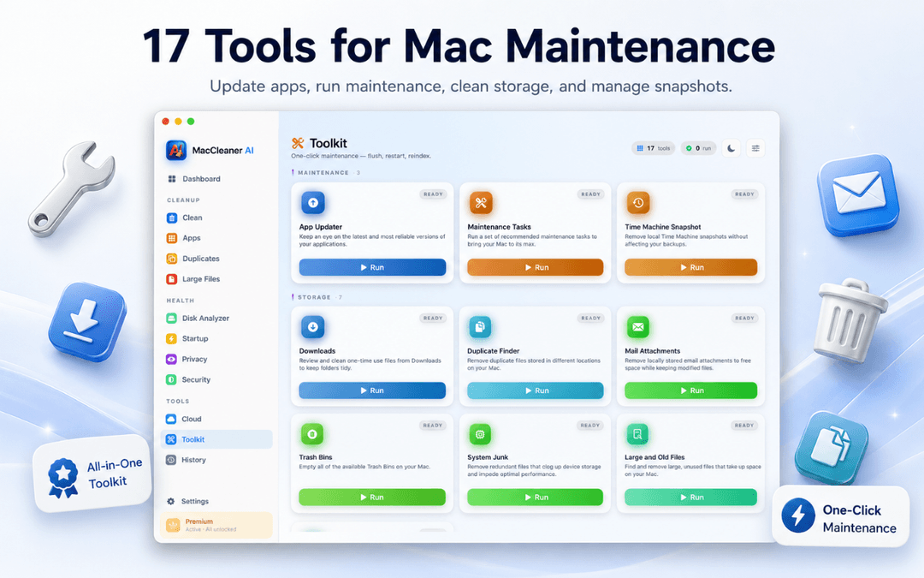Open Large Files in the sidebar
The width and height of the screenshot is (924, 578).
click(x=216, y=279)
